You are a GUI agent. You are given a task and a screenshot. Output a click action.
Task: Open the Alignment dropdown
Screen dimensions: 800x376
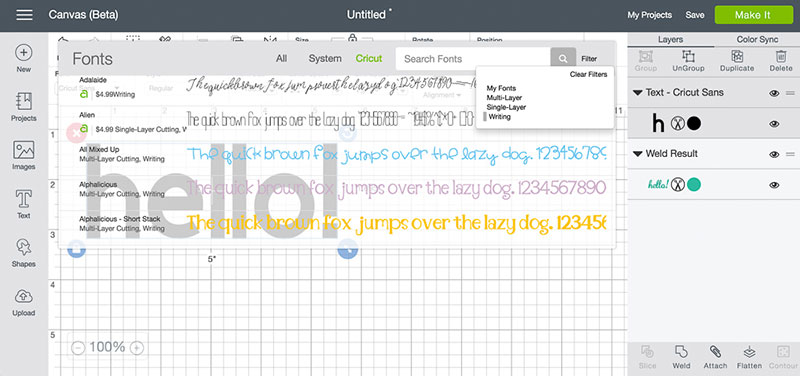pyautogui.click(x=441, y=95)
